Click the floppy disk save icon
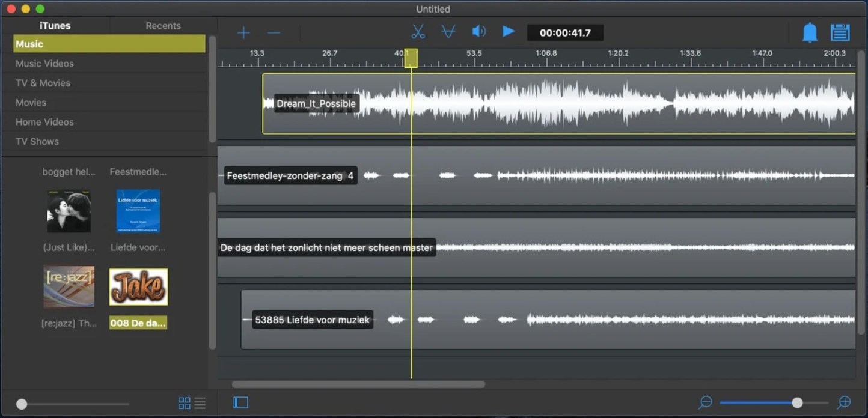Image resolution: width=868 pixels, height=418 pixels. (x=840, y=32)
